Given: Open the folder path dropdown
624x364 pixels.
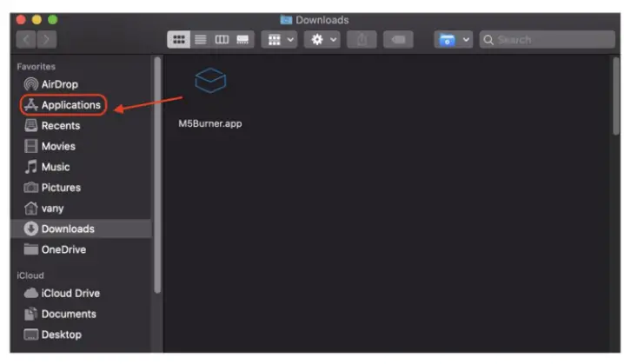Looking at the screenshot, I should 454,39.
